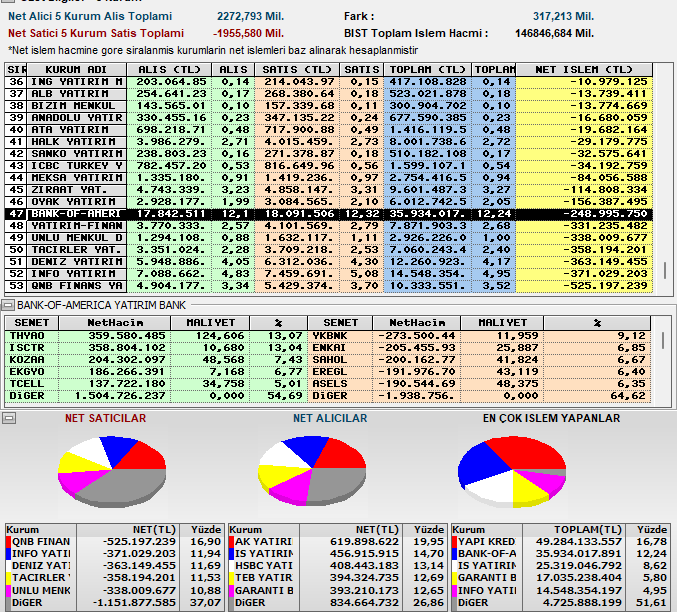This screenshot has height=612, width=677.
Task: Click the YAPI KRED top volume row
Action: tap(560, 542)
